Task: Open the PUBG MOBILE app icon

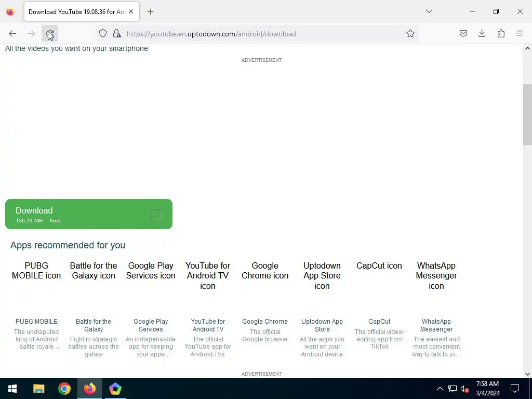Action: [36, 270]
